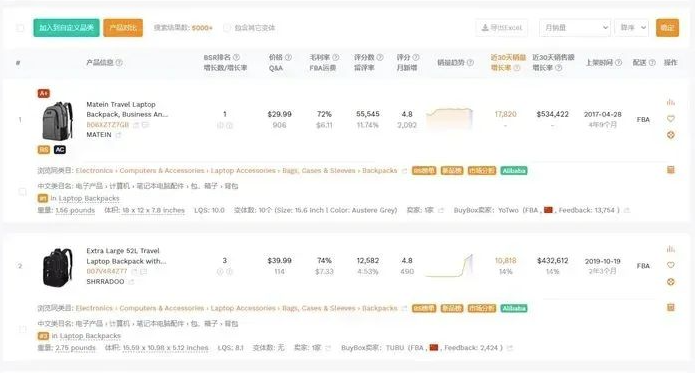
Task: Open the bar chart icon for Matein backpack
Action: (x=671, y=102)
